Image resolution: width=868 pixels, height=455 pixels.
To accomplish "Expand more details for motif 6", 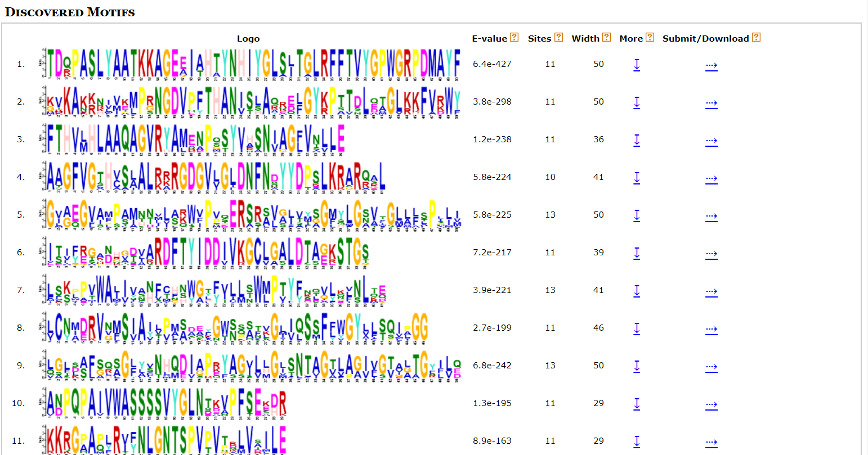I will pos(637,253).
